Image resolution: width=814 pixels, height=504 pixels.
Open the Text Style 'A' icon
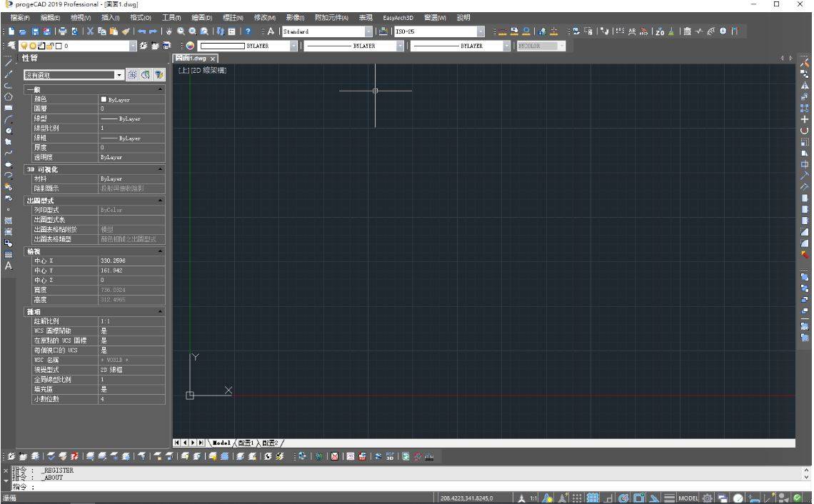click(271, 31)
